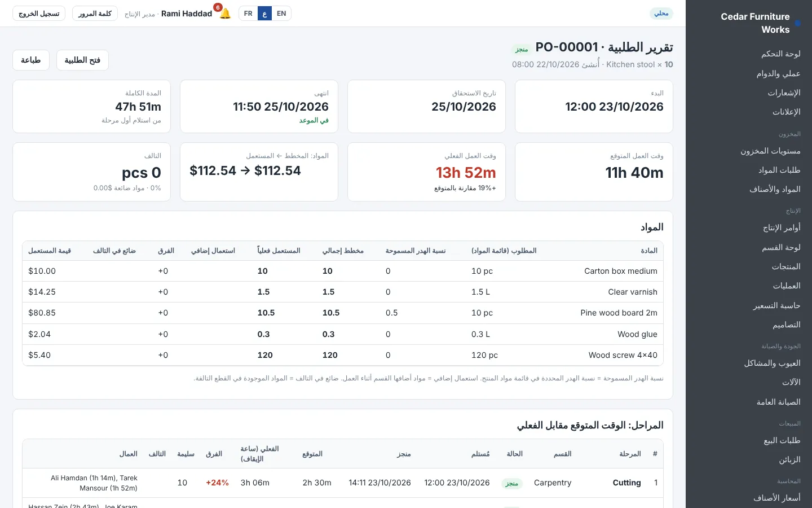Click the +24% variance value
Image resolution: width=812 pixels, height=508 pixels.
(217, 483)
